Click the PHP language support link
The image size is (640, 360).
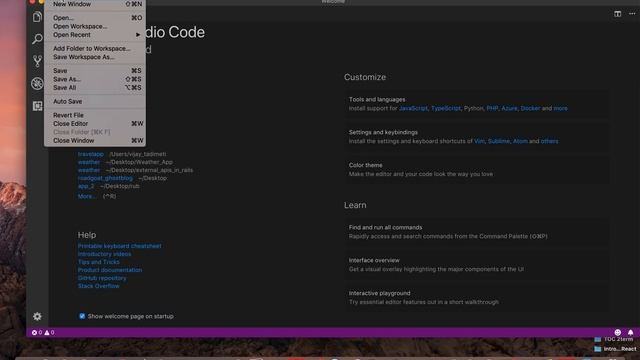coord(492,108)
